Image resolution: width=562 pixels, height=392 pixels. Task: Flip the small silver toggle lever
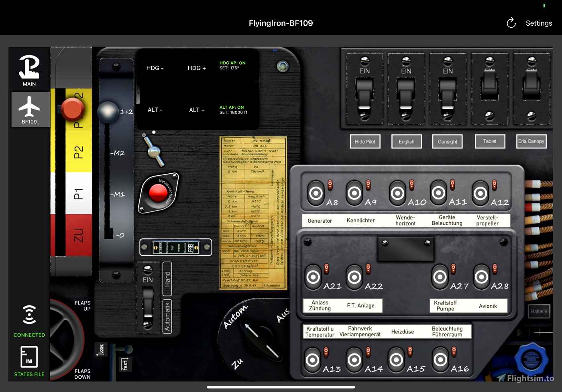click(x=153, y=150)
